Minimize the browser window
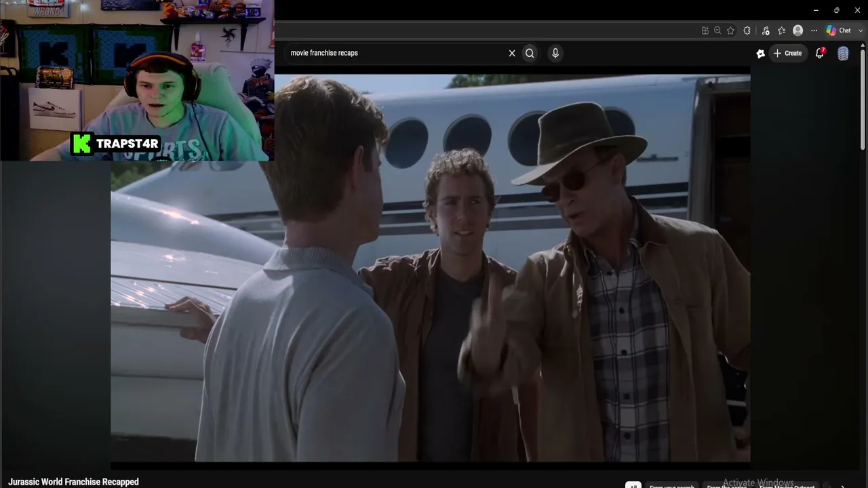Screen dimensions: 868x488 point(816,10)
